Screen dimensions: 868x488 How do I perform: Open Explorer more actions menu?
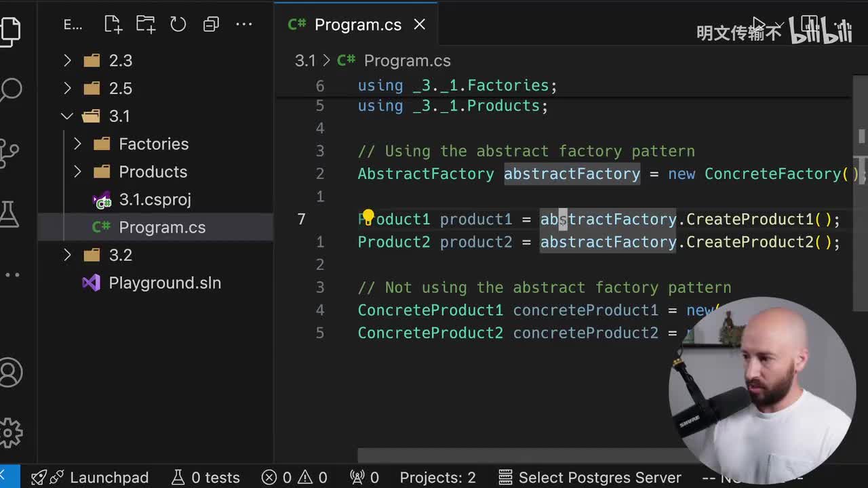[243, 24]
